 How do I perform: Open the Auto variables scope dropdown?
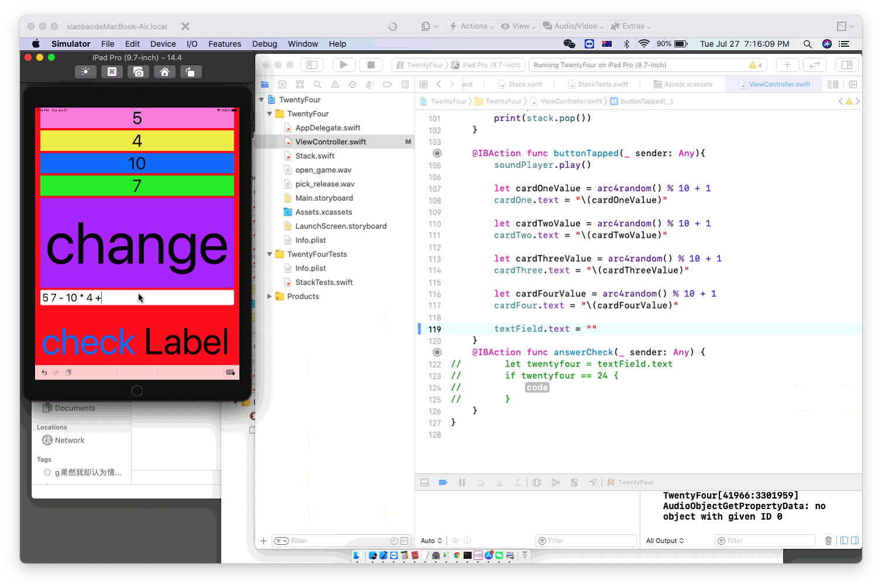click(x=432, y=541)
